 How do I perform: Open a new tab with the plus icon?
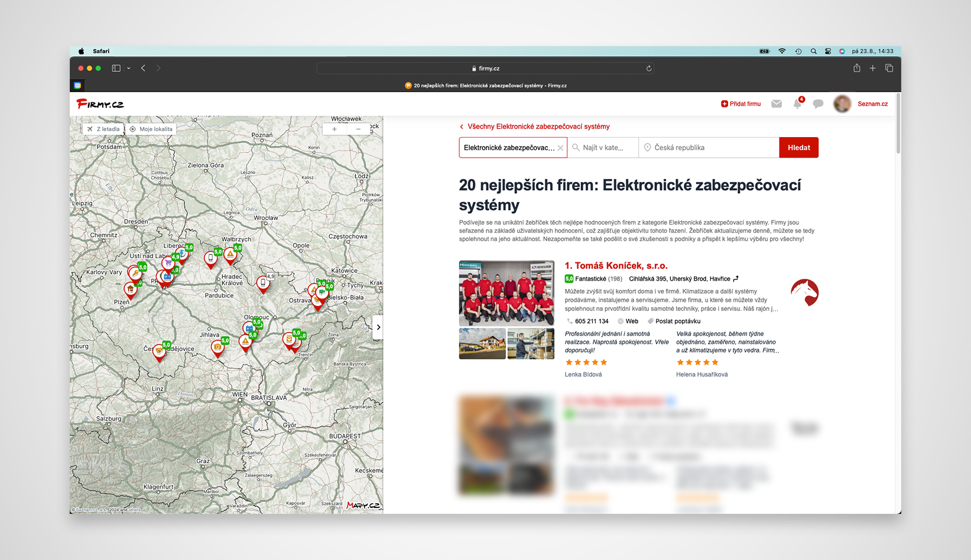(x=873, y=69)
